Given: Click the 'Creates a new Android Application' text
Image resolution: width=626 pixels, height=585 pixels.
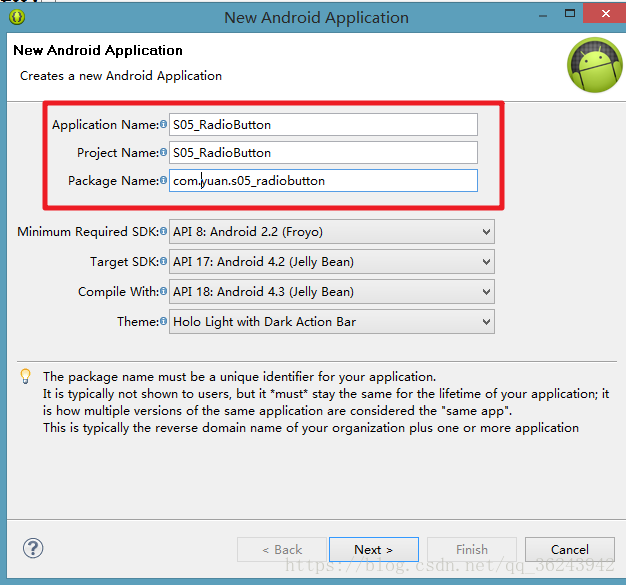Looking at the screenshot, I should click(121, 75).
